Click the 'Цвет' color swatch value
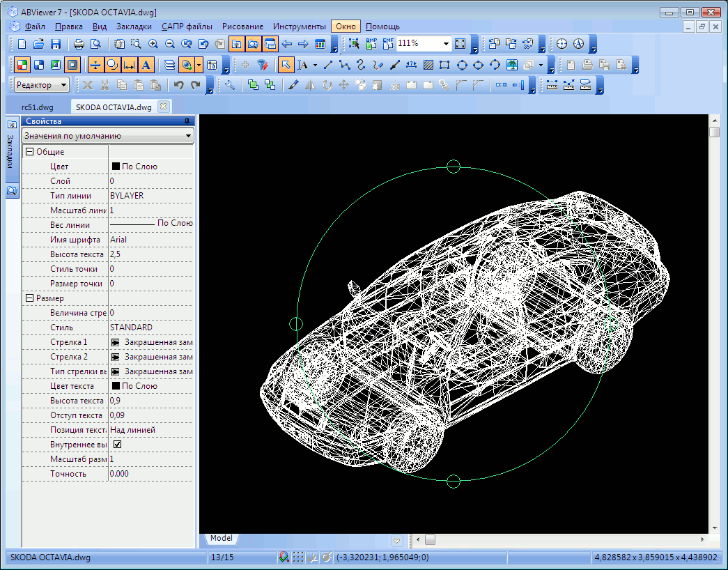This screenshot has width=728, height=570. click(116, 167)
